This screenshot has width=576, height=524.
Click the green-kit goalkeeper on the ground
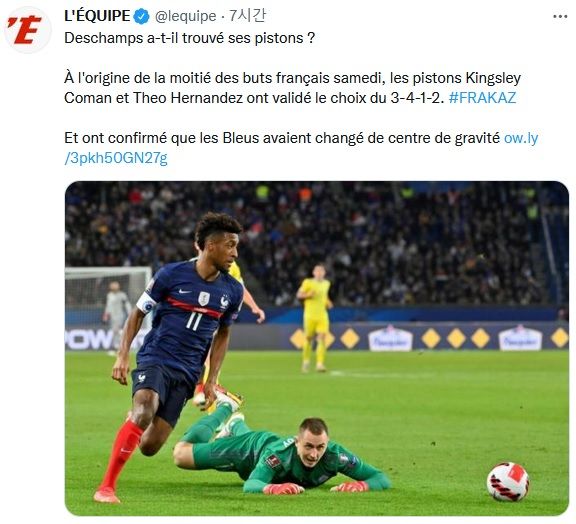282,454
